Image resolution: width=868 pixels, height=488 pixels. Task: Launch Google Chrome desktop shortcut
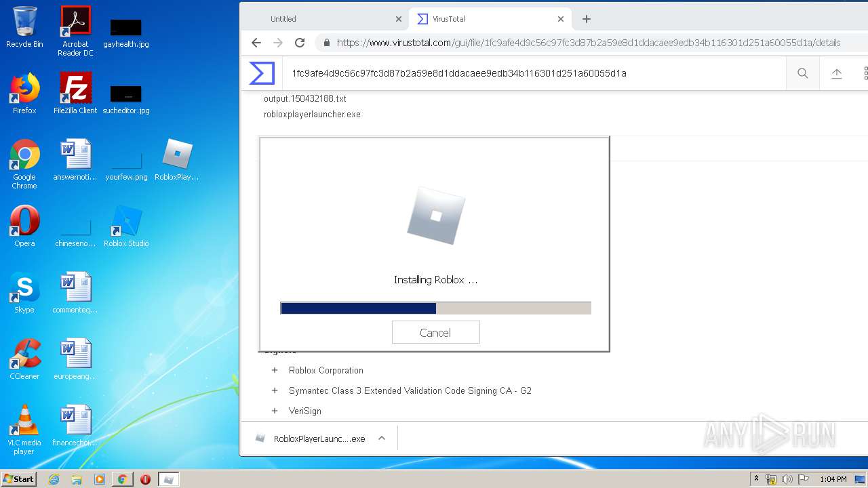tap(24, 164)
